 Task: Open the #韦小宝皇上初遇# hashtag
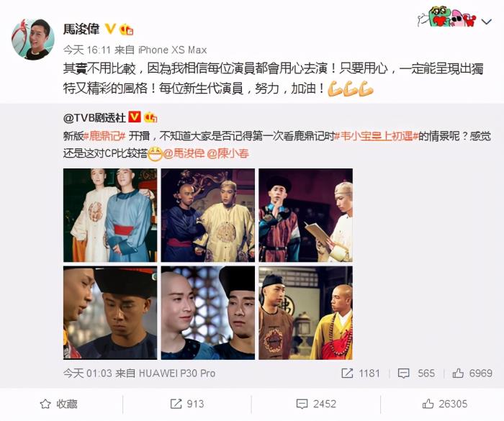click(x=376, y=136)
